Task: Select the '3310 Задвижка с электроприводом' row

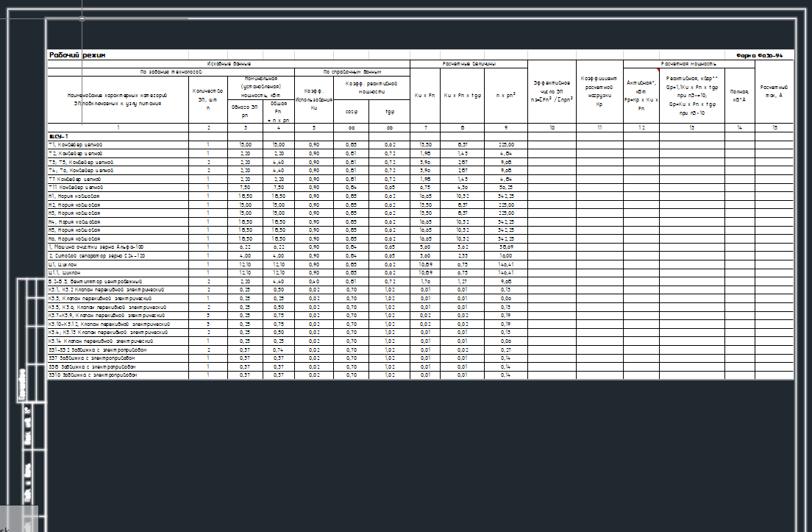Action: tap(93, 375)
